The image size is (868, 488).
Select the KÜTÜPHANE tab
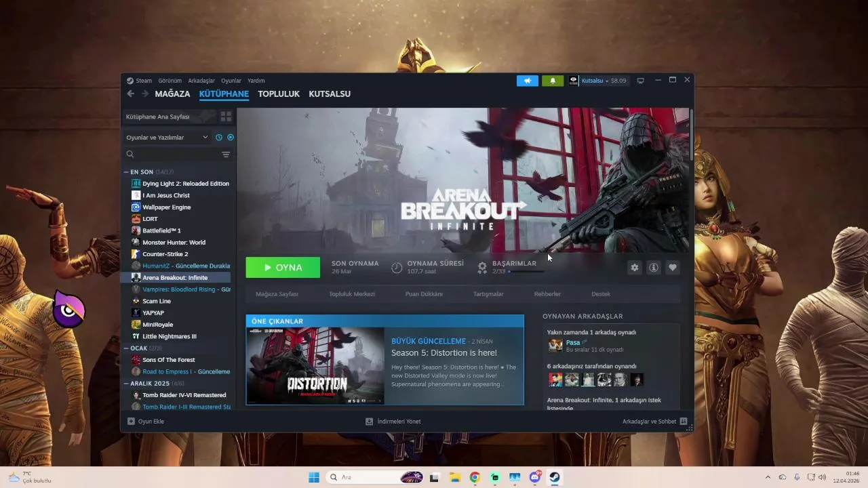pyautogui.click(x=224, y=94)
